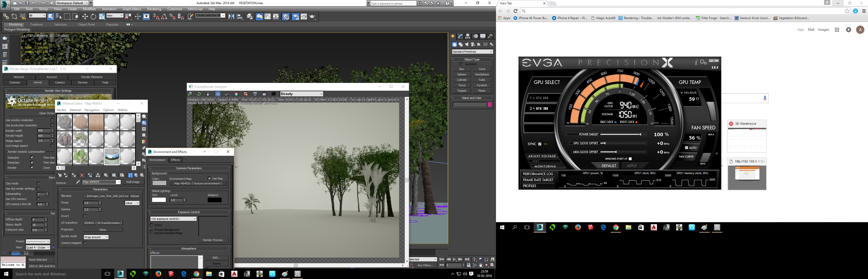Click the EVGA Precision settings gear
Viewport: 868px width, 279px height.
(x=703, y=62)
